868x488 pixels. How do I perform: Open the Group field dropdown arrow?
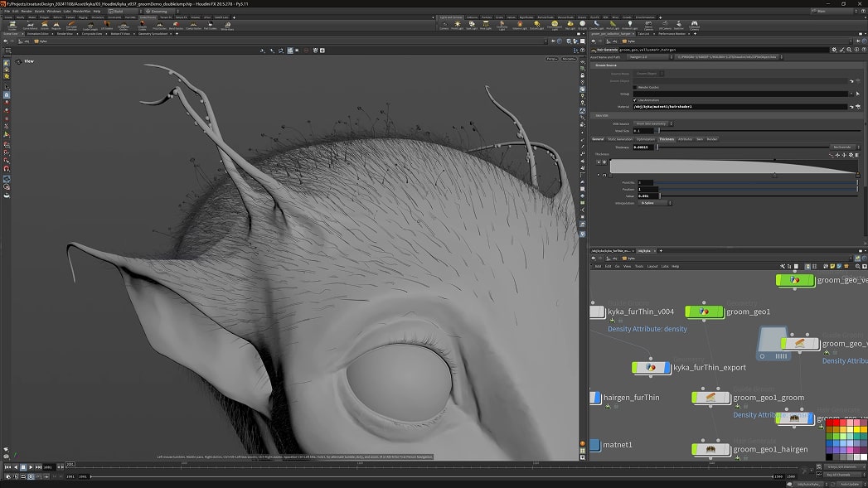click(x=851, y=94)
